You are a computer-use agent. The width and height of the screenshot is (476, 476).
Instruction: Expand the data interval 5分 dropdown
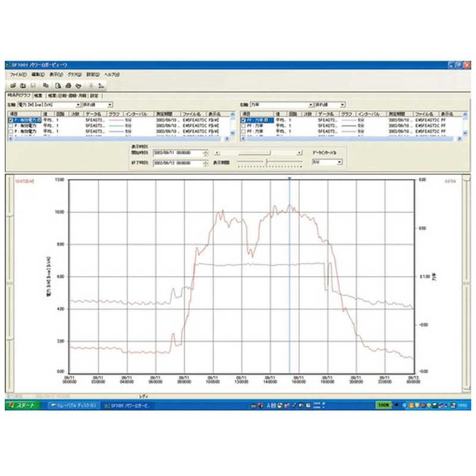point(340,161)
